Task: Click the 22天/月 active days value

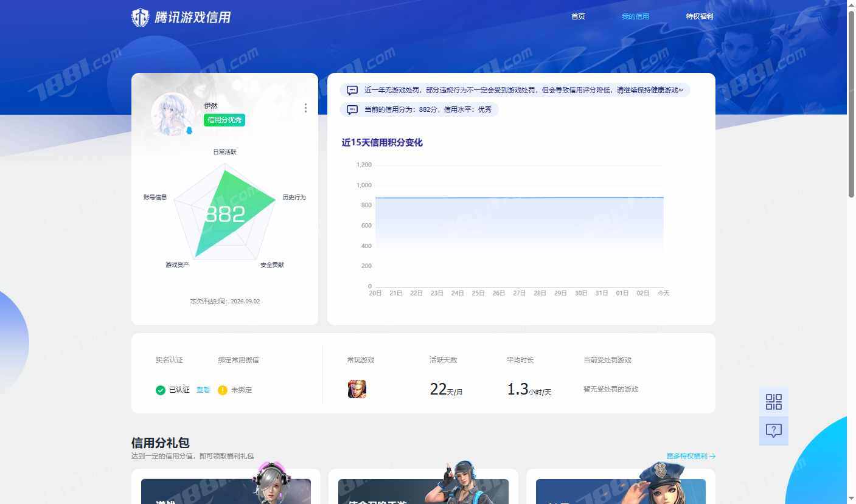Action: (447, 390)
